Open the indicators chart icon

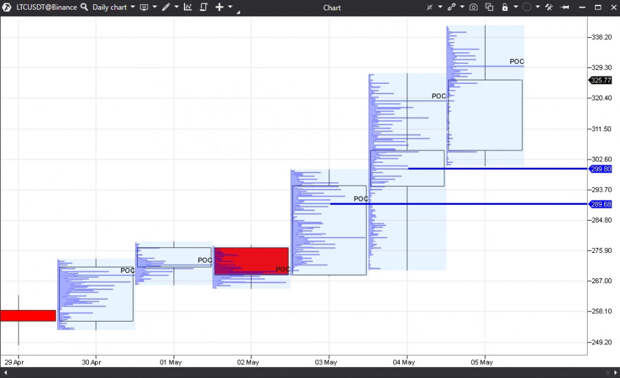[x=188, y=7]
